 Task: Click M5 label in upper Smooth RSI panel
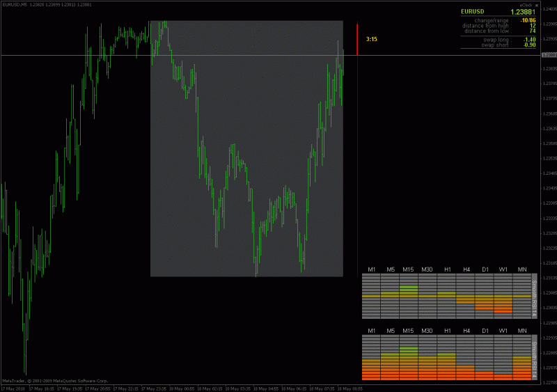tap(391, 269)
